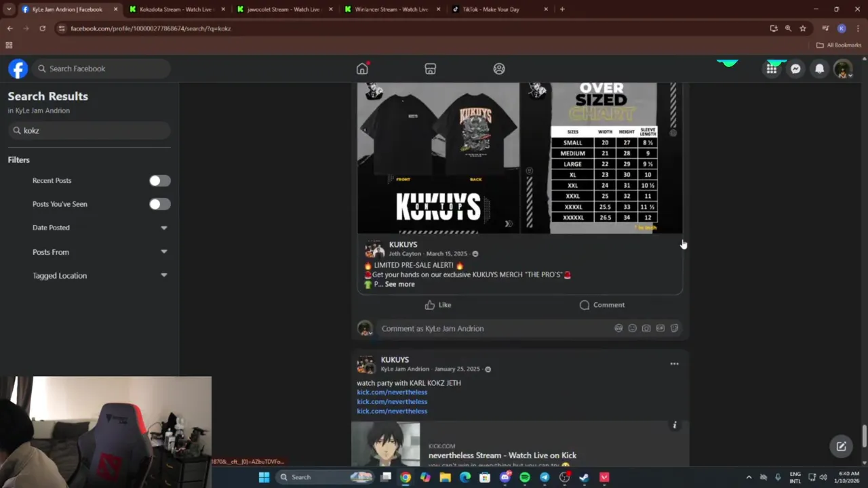Expand the post text with See more
This screenshot has height=488, width=868.
[x=399, y=284]
